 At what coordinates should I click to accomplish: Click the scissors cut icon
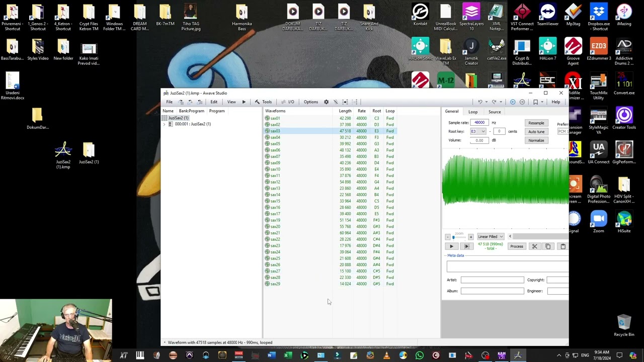click(x=534, y=246)
